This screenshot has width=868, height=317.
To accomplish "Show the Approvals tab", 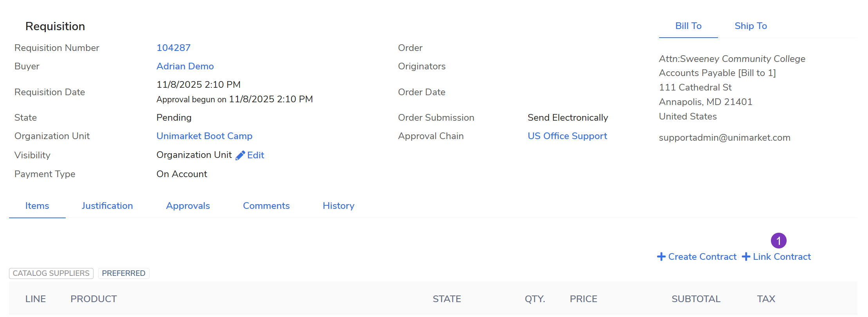I will 188,206.
